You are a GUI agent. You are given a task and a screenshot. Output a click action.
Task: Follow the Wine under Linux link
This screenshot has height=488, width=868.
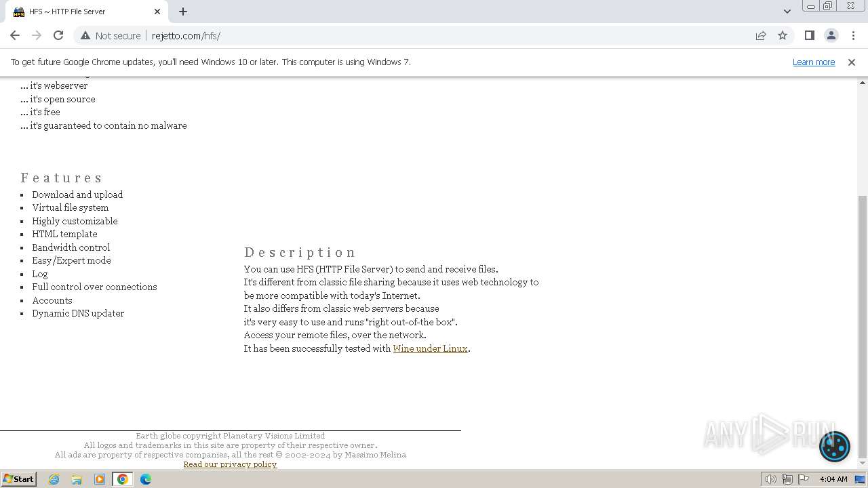click(430, 348)
